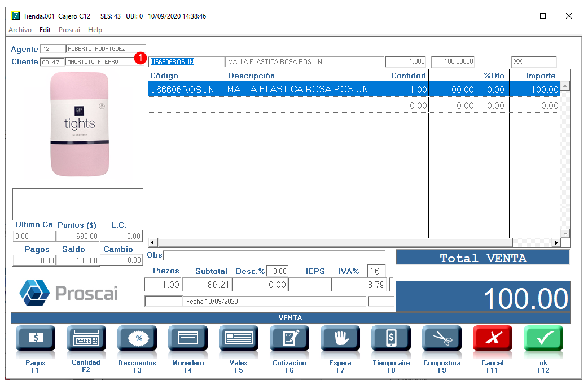Select the MALLA ELASTICA ROSA row
The width and height of the screenshot is (588, 385).
[297, 90]
